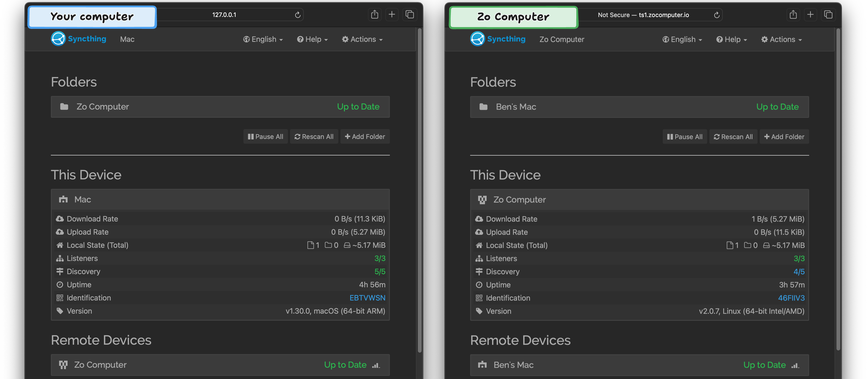Click folder icon beside Ben's Mac folder

[x=483, y=107]
